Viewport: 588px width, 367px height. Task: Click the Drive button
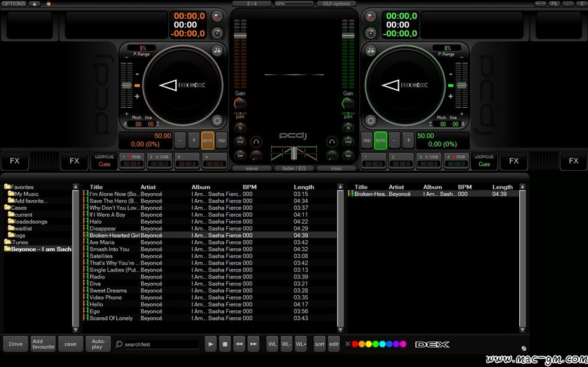16,344
